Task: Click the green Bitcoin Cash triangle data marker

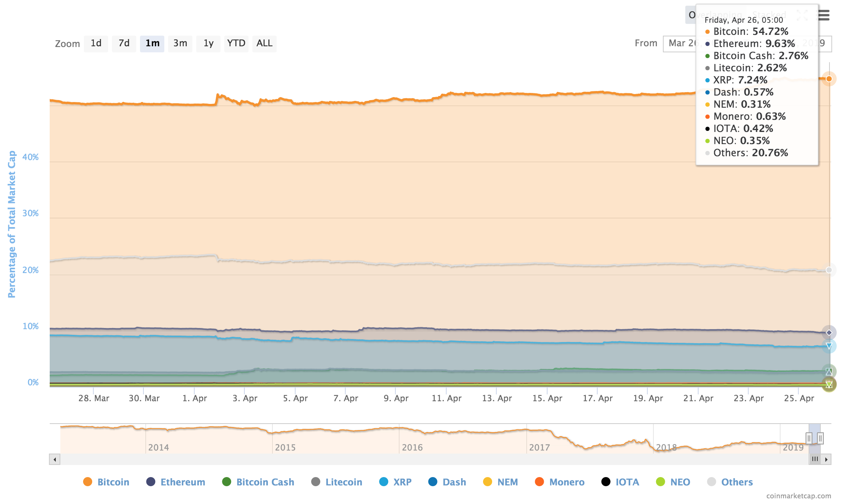Action: tap(829, 372)
